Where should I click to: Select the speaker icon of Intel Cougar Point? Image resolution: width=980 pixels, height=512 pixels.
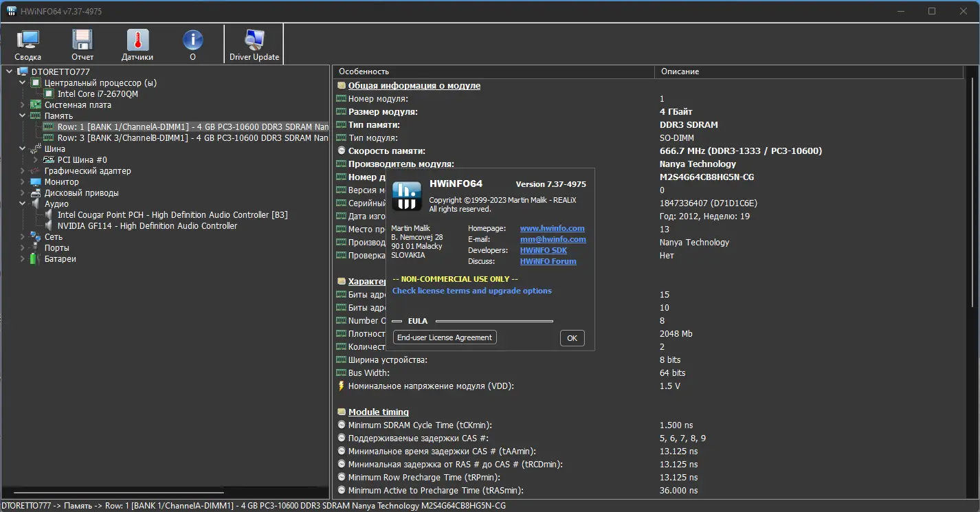pyautogui.click(x=49, y=214)
